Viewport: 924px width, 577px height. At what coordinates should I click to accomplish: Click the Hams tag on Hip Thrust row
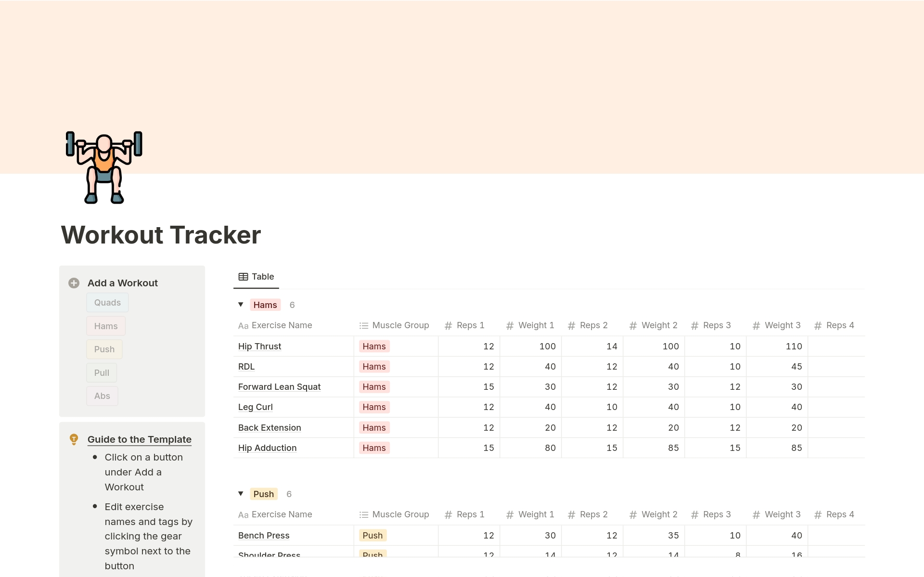[x=373, y=345]
